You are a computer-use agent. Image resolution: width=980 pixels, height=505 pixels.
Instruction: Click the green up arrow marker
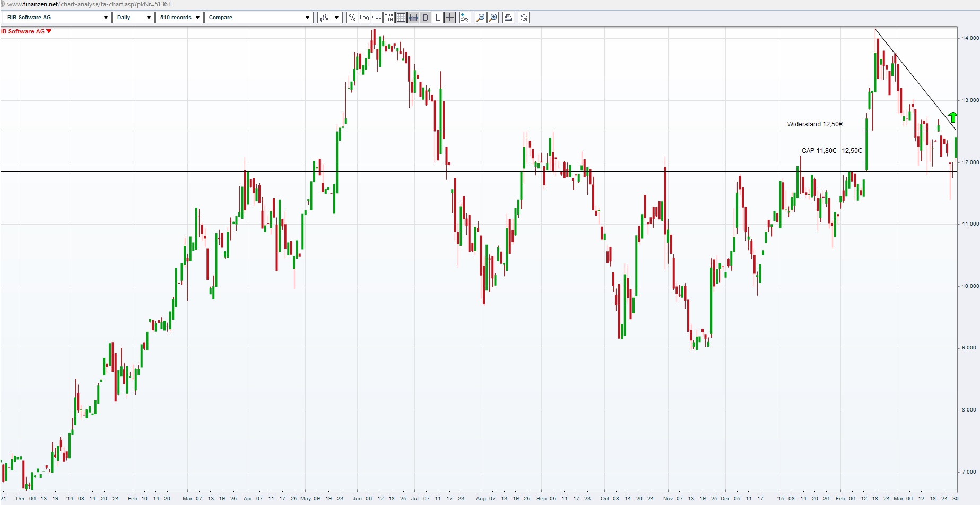[953, 117]
